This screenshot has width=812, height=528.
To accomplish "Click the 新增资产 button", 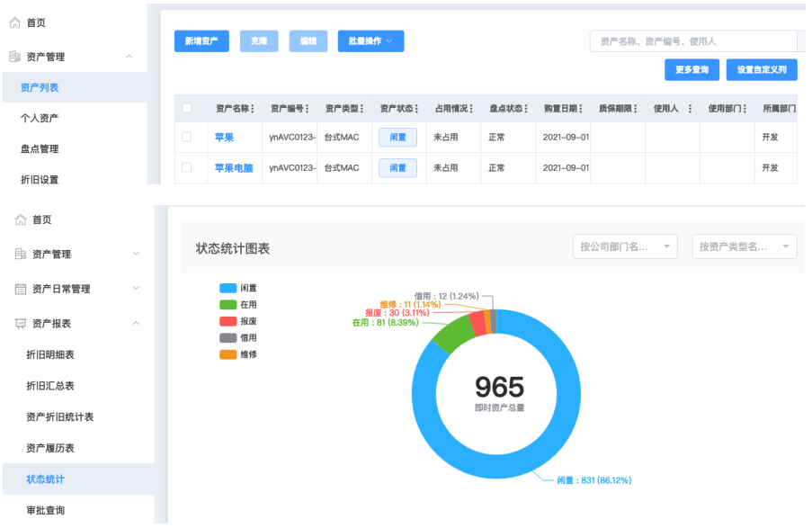I will [201, 41].
